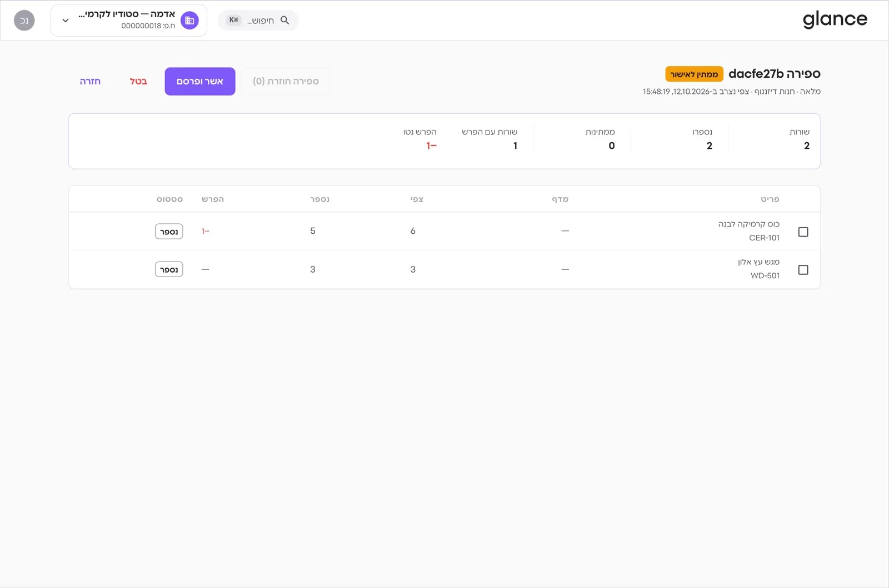The image size is (889, 588).
Task: Click the פריט column header
Action: tap(770, 199)
